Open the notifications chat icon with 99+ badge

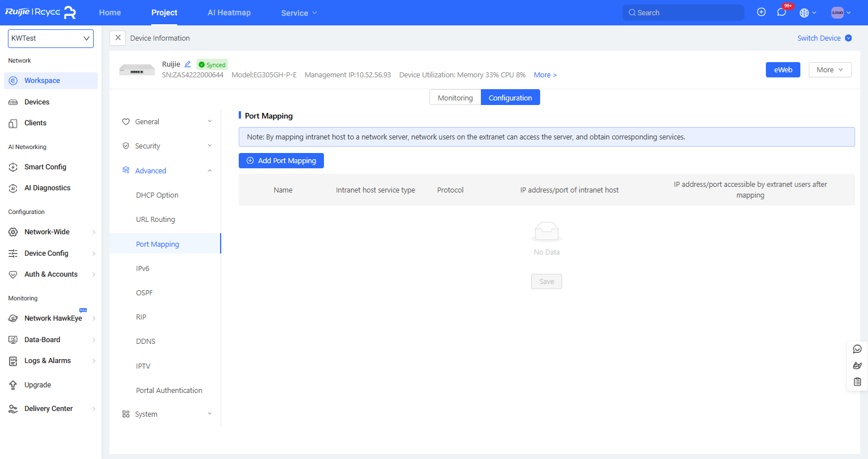click(782, 12)
